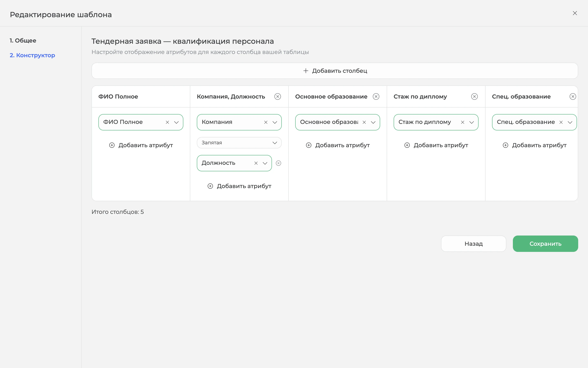The height and width of the screenshot is (368, 588).
Task: Click the Компания, Должность column header text
Action: 231,97
